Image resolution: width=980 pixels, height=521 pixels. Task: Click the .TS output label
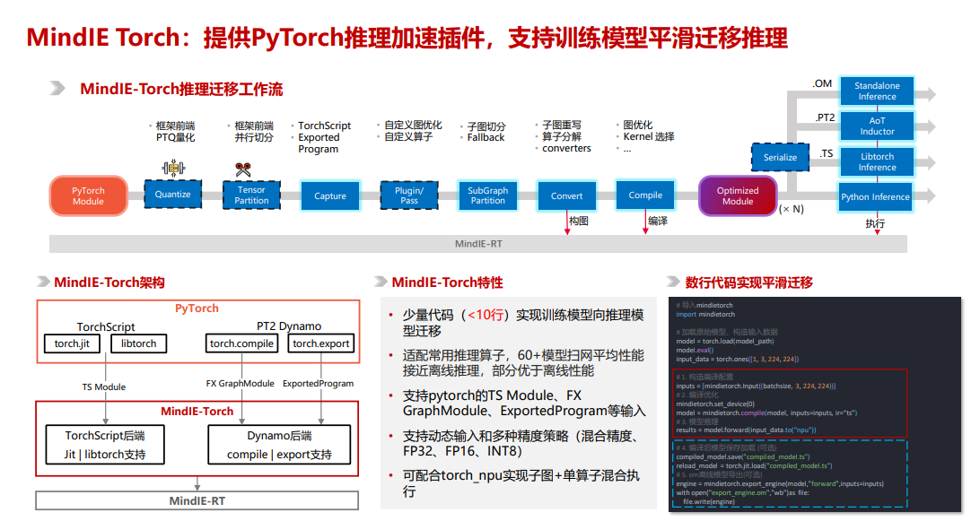pyautogui.click(x=827, y=153)
